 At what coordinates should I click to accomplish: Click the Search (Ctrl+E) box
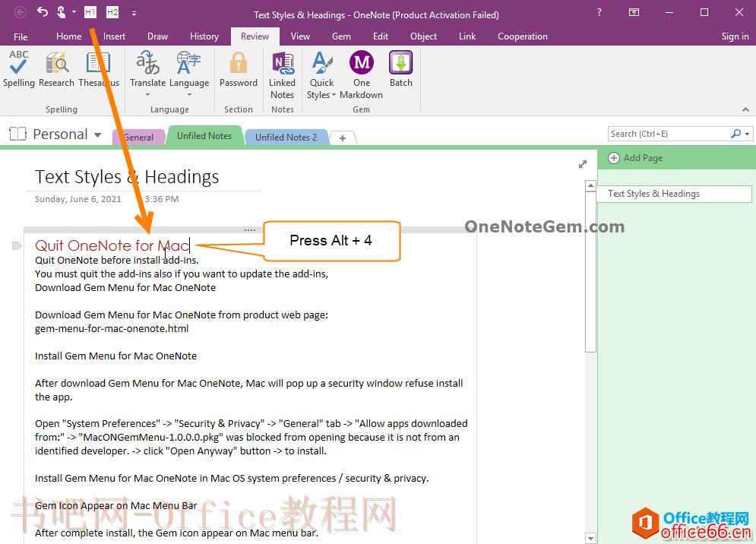click(668, 134)
